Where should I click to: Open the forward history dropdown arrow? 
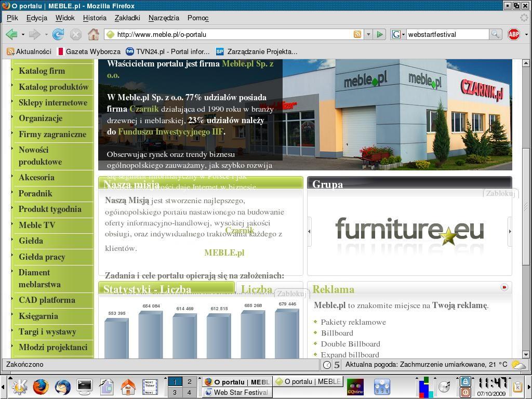[x=46, y=35]
